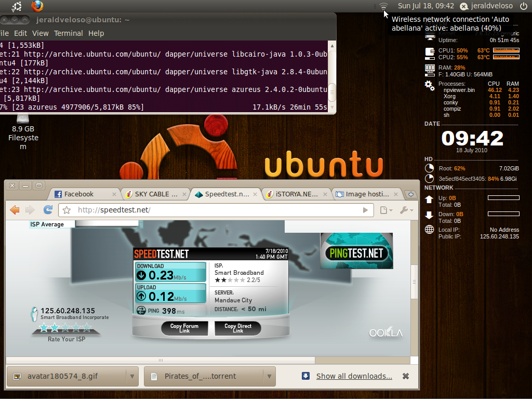Bookmark this page with the star icon

point(66,210)
